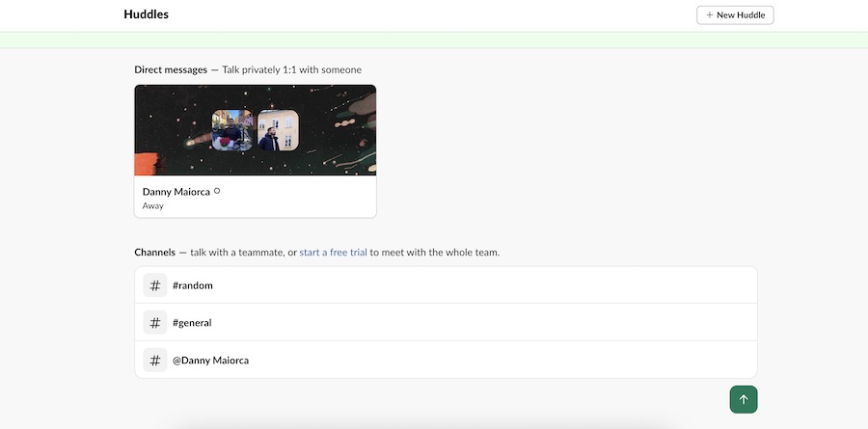Select the @Danny Maiorca row

pyautogui.click(x=446, y=360)
